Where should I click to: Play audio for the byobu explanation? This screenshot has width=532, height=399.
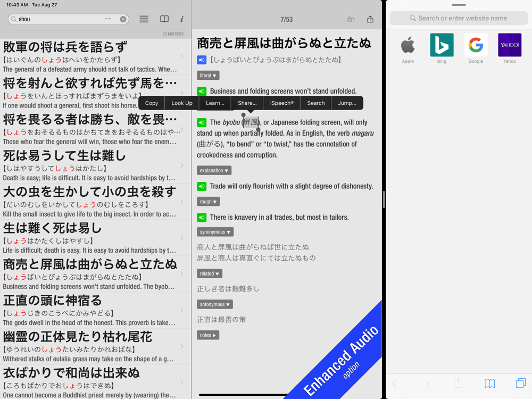(x=202, y=122)
